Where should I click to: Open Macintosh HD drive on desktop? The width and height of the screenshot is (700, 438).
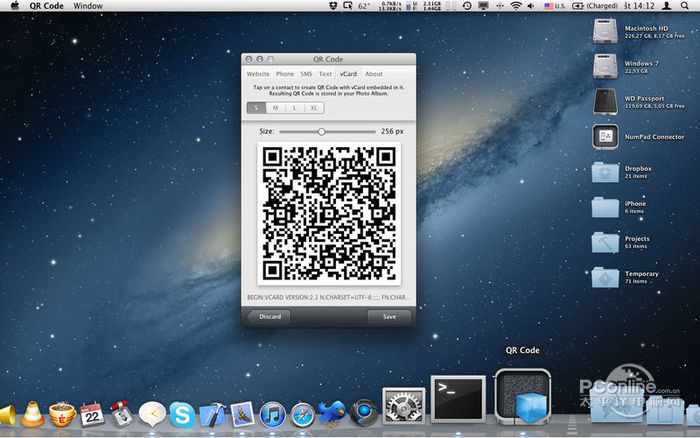605,31
